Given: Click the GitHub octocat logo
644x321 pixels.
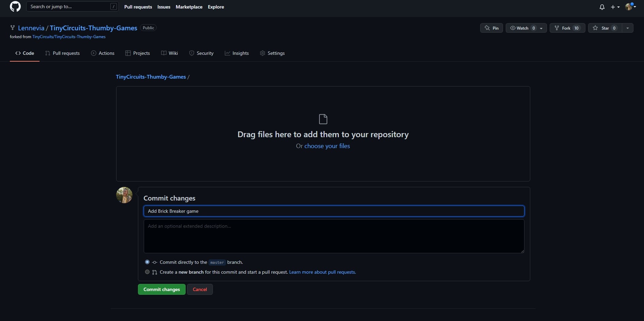Looking at the screenshot, I should tap(15, 7).
